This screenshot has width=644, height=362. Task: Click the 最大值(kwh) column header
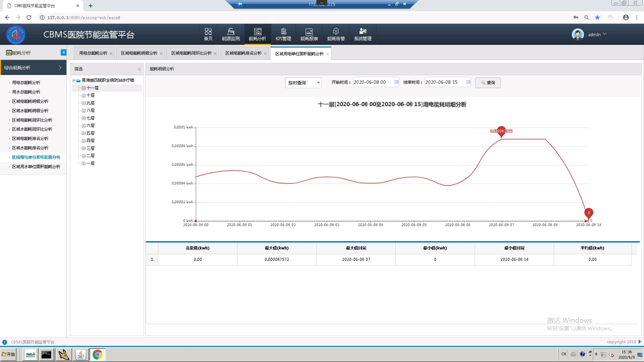tap(277, 248)
